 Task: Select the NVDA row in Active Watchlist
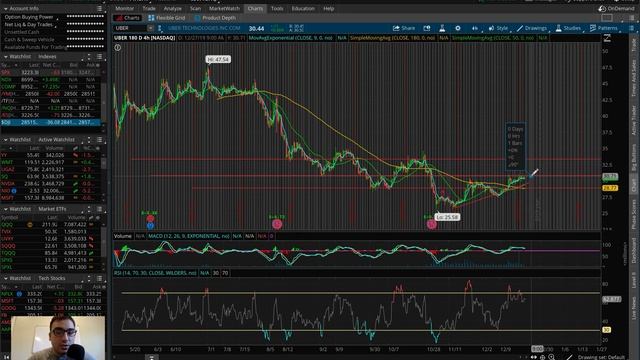coord(51,184)
